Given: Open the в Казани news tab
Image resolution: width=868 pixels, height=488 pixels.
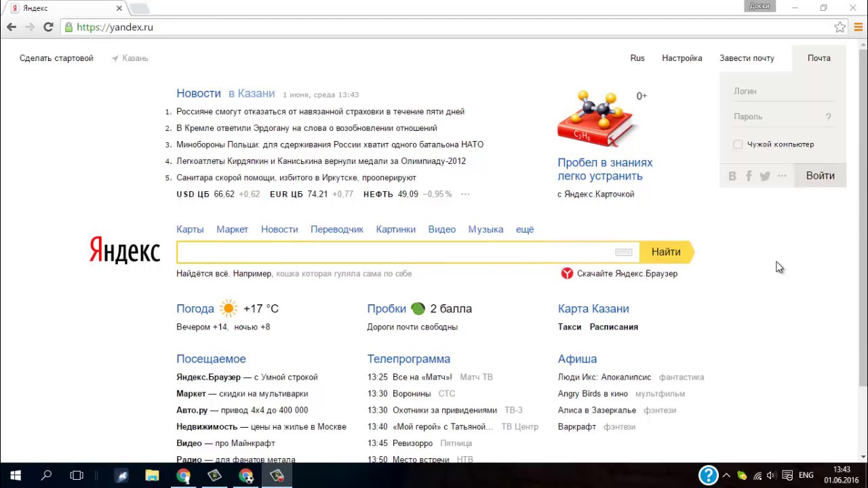Looking at the screenshot, I should (x=252, y=94).
